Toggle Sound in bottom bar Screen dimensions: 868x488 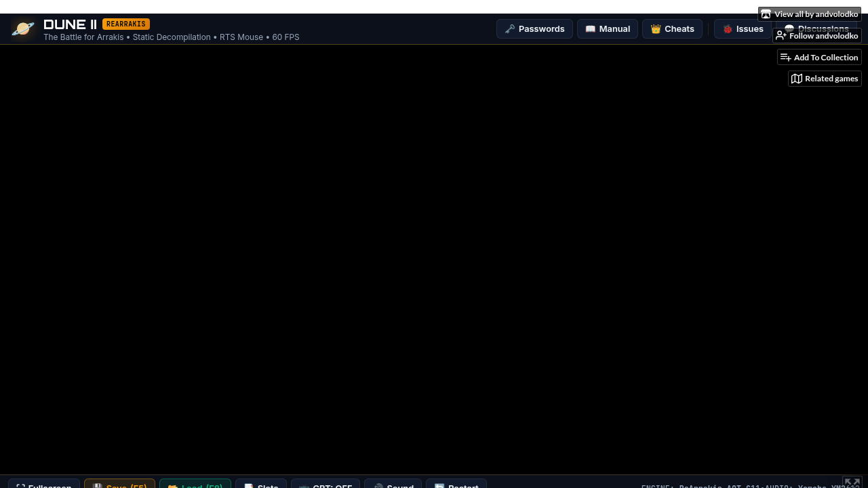click(x=393, y=484)
